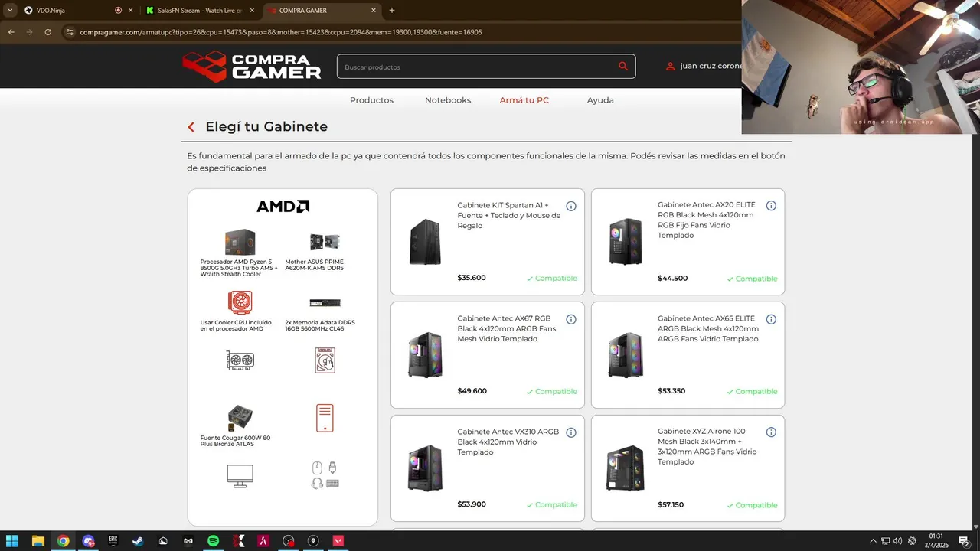Select the Gabinete KIT Spartan A1 title
Screen dimensions: 980x551
(x=509, y=215)
